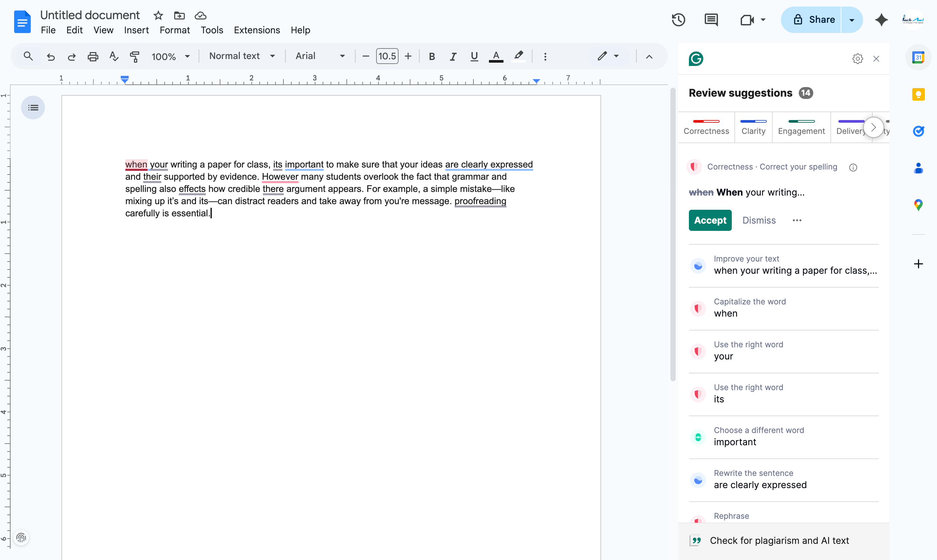Viewport: 937px width, 560px height.
Task: Collapse the toolbar with the up chevron
Action: coord(649,57)
